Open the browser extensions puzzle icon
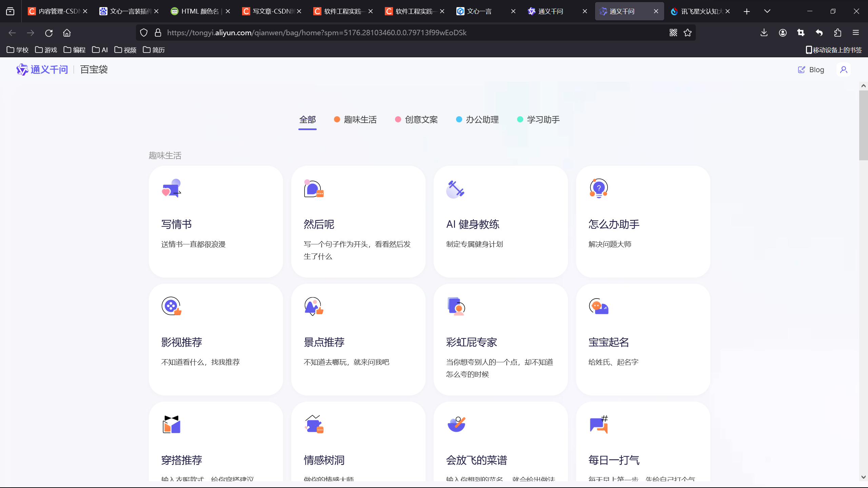The image size is (868, 488). click(x=837, y=33)
